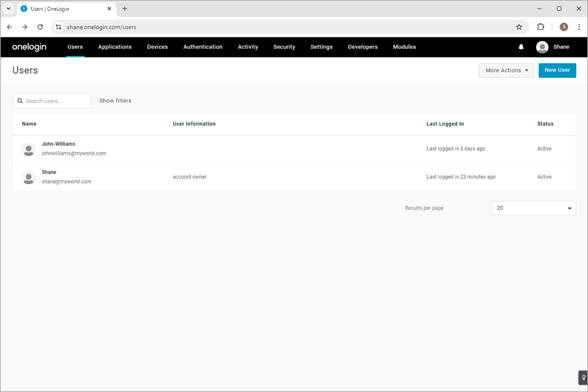Open Shane user name in list
588x392 pixels.
[49, 172]
